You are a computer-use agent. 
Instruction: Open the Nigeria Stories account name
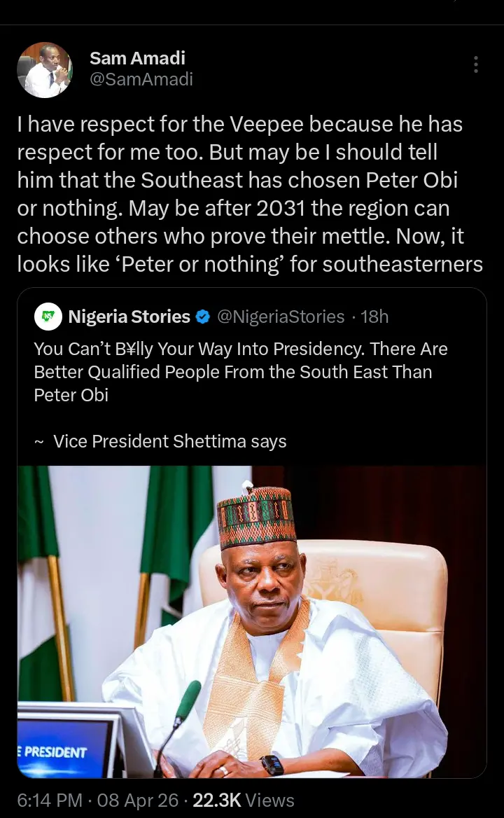129,317
